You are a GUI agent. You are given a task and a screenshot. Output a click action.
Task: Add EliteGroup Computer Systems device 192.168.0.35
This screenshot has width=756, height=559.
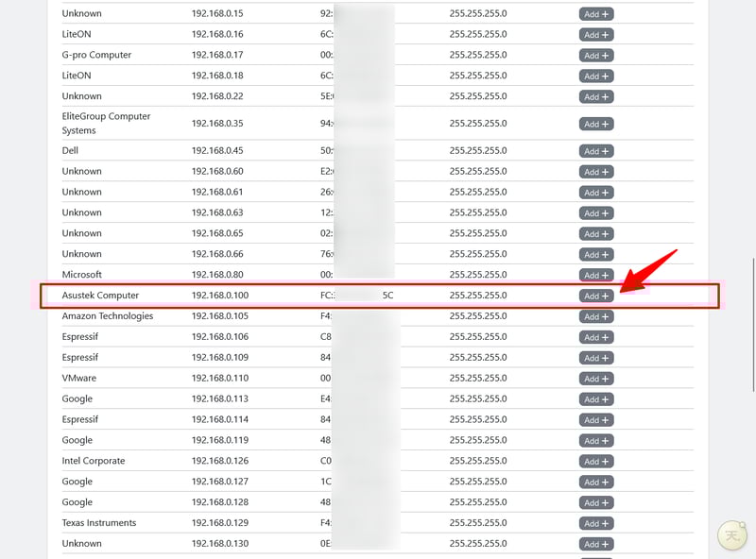tap(596, 124)
